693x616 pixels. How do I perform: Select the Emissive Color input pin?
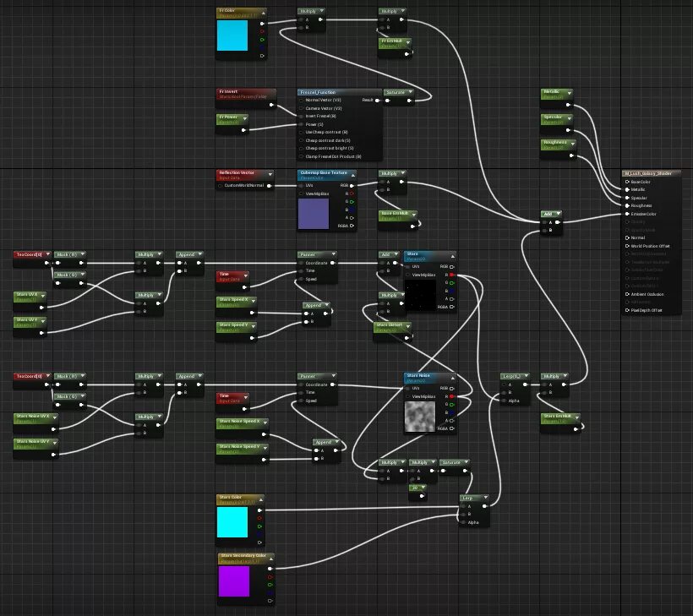point(627,214)
